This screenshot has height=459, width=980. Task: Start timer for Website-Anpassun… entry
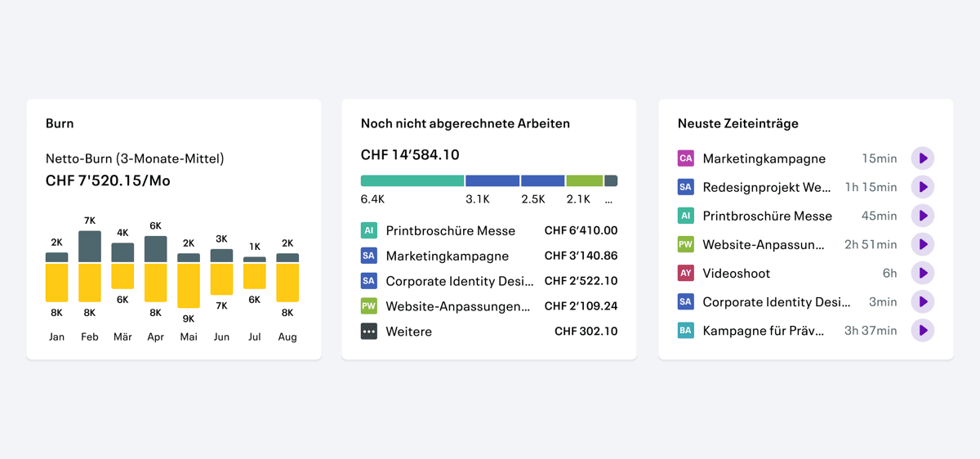click(x=923, y=244)
